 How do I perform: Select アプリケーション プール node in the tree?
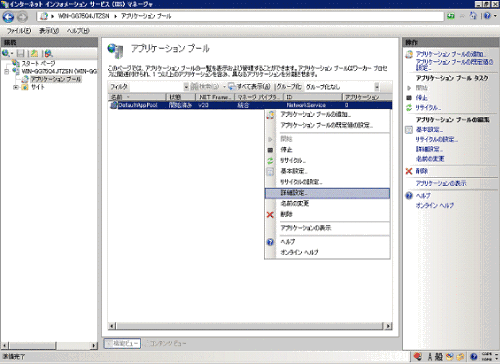pyautogui.click(x=56, y=79)
